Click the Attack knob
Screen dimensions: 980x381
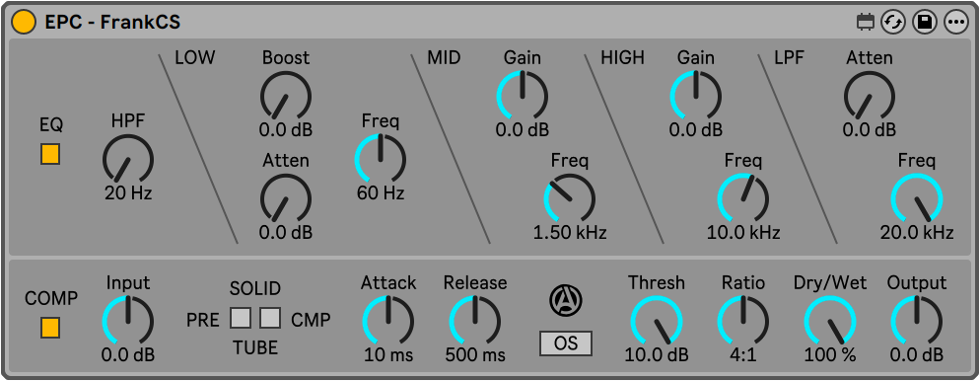388,321
